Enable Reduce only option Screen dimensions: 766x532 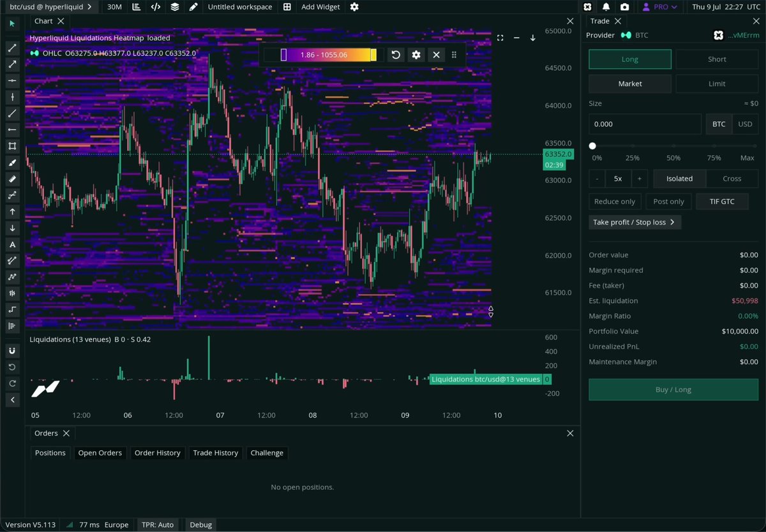(x=615, y=202)
